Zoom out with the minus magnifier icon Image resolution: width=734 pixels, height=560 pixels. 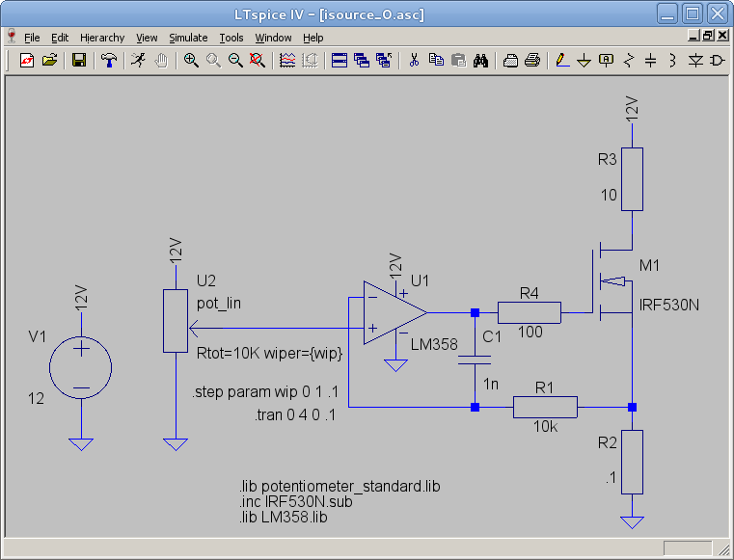(x=235, y=61)
